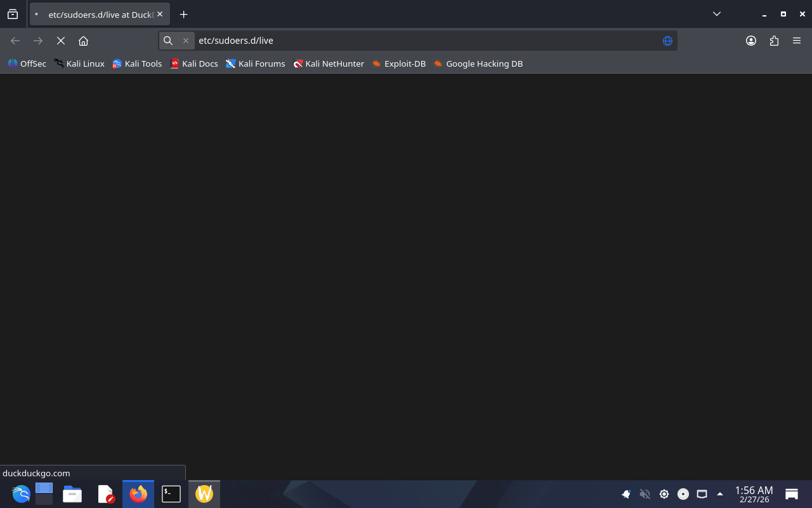This screenshot has width=812, height=508.
Task: Open the Firefox account menu
Action: click(751, 41)
